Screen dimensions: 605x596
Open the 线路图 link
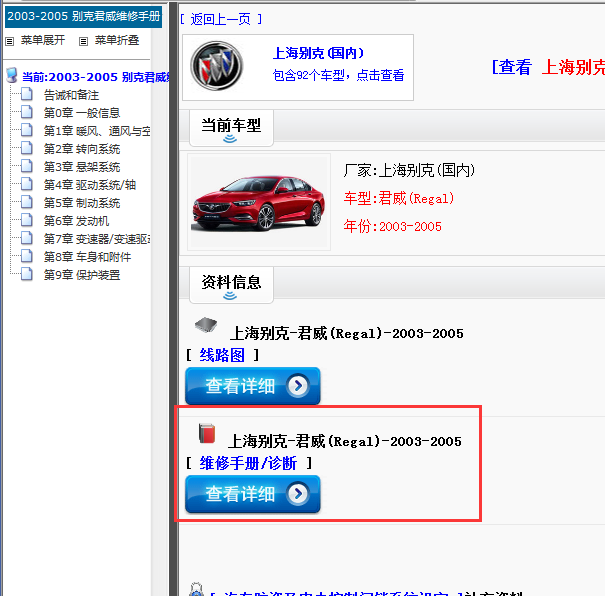(x=222, y=355)
